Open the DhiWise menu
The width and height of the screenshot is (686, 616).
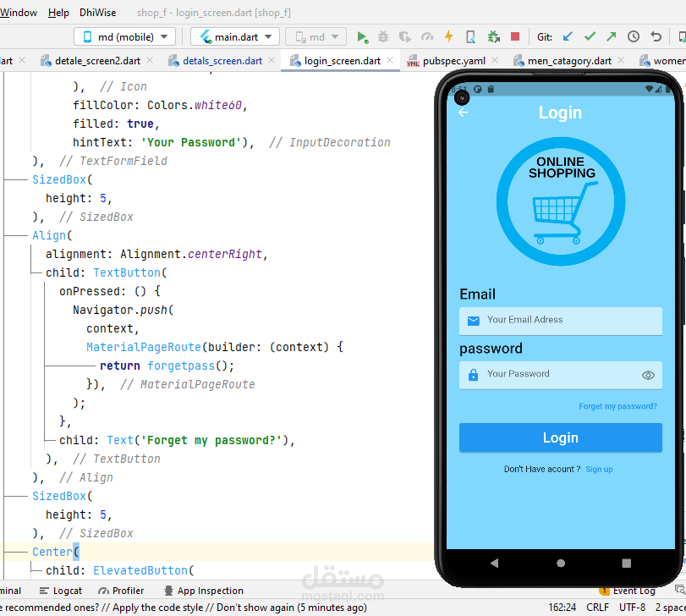coord(97,13)
